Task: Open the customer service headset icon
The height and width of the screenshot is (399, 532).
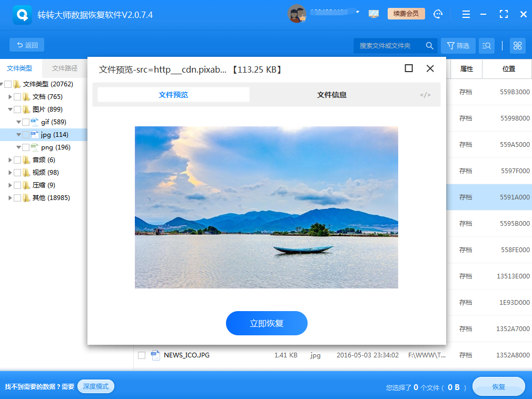Action: pyautogui.click(x=438, y=14)
